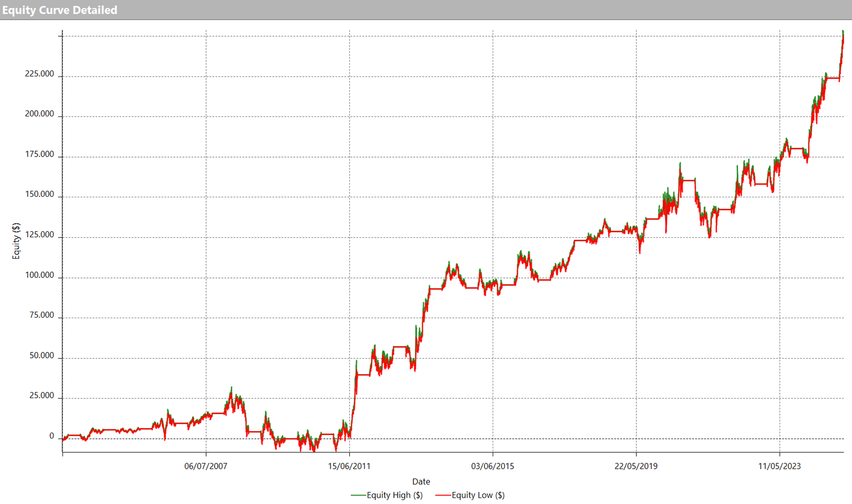Click the Equity High ($) legend label
The height and width of the screenshot is (504, 852).
click(x=395, y=495)
